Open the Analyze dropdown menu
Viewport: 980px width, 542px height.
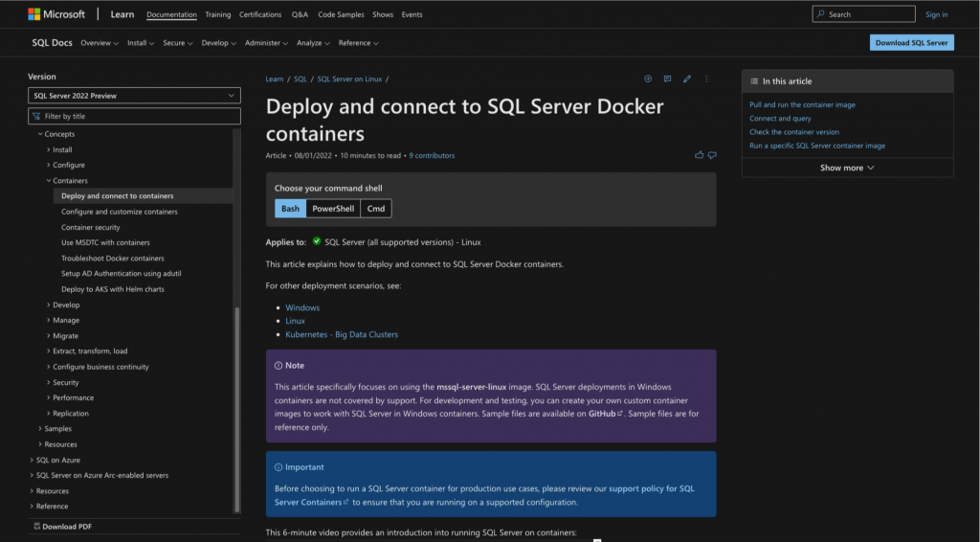pos(313,43)
